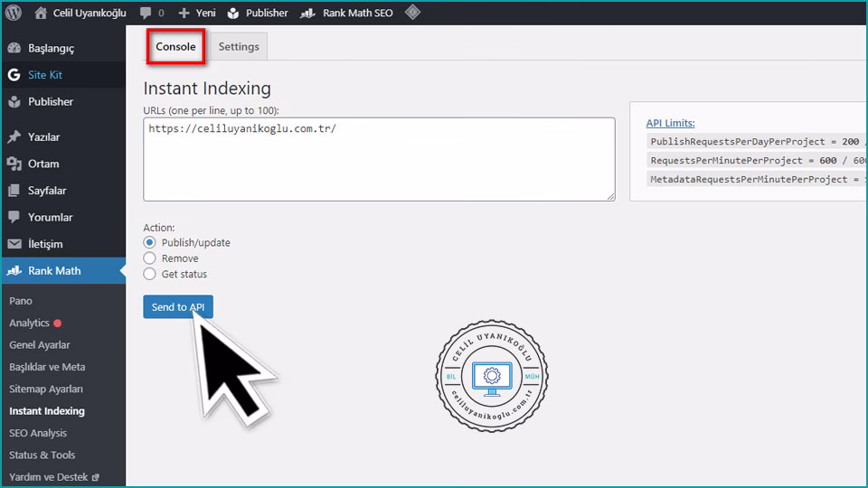Click the home icon beside Celil Uyanıkoğlu
This screenshot has height=488, width=868.
(x=41, y=14)
